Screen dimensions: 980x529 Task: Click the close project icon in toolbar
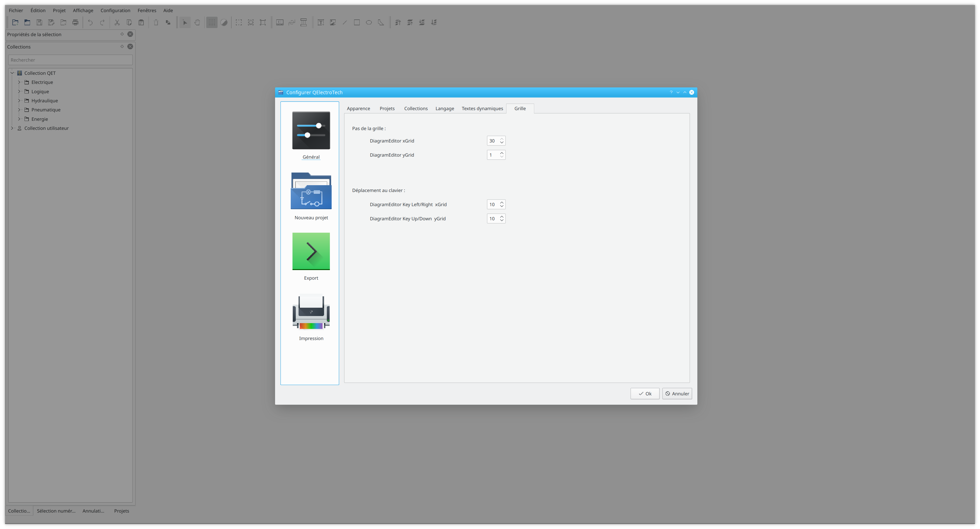(x=64, y=22)
